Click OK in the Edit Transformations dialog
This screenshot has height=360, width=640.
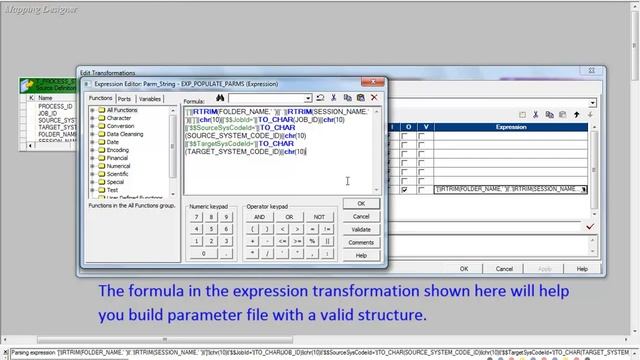point(464,269)
